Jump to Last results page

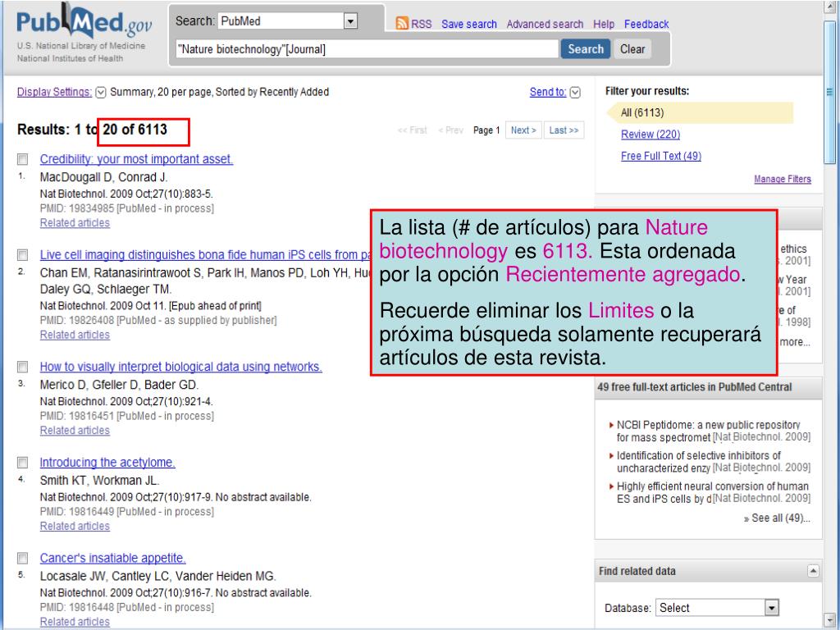tap(564, 130)
